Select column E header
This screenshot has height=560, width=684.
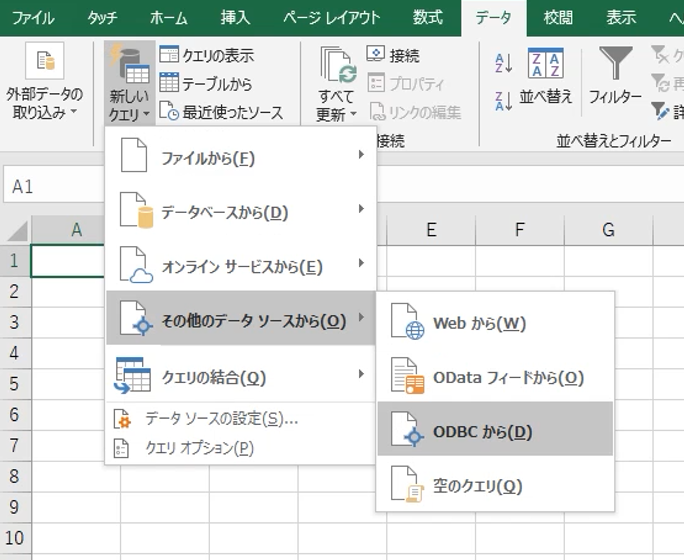coord(431,229)
